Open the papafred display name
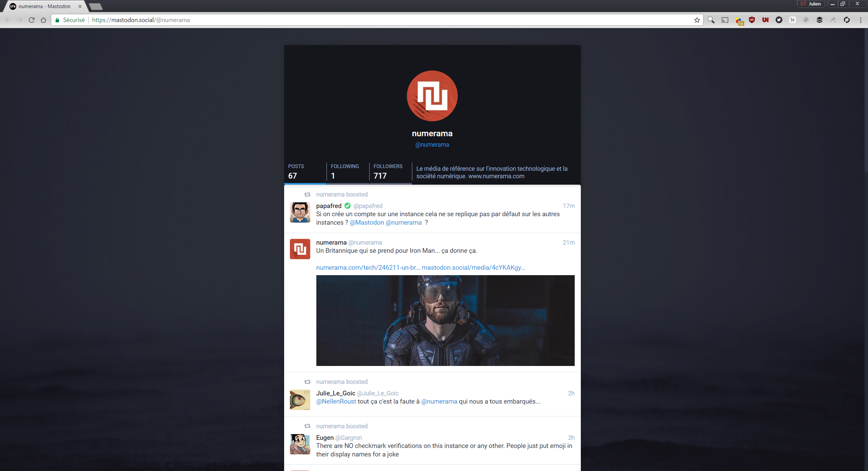The image size is (868, 471). pos(329,206)
